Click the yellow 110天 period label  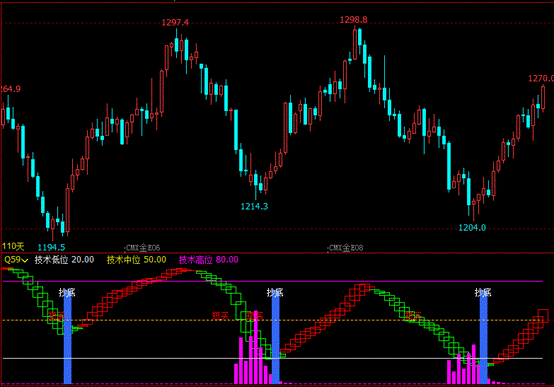click(13, 246)
